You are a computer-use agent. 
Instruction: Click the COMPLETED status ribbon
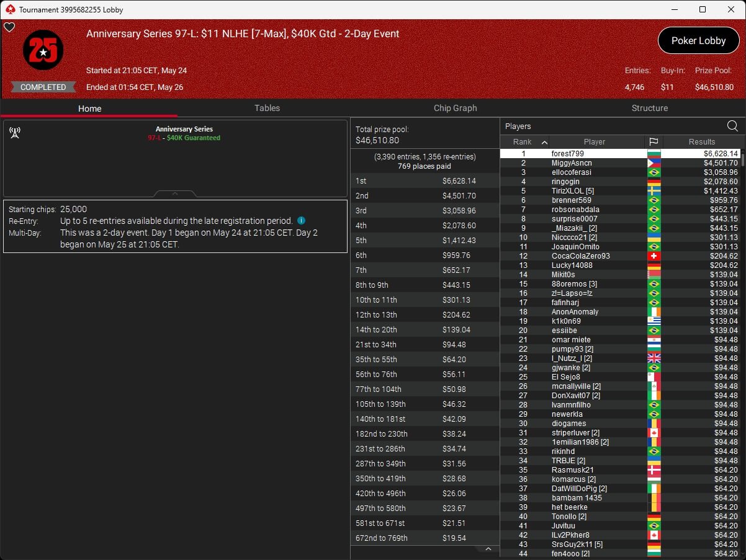43,87
